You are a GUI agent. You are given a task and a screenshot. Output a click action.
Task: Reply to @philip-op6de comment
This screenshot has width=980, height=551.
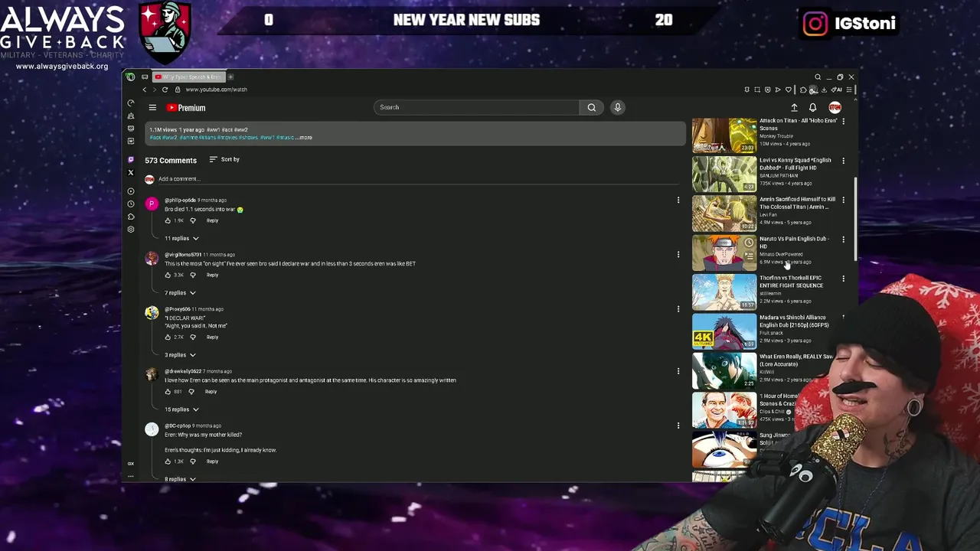212,220
